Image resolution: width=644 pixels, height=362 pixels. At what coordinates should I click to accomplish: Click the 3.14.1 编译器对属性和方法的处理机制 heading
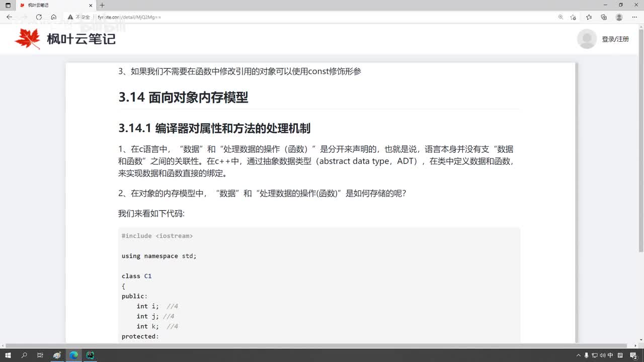click(x=214, y=128)
